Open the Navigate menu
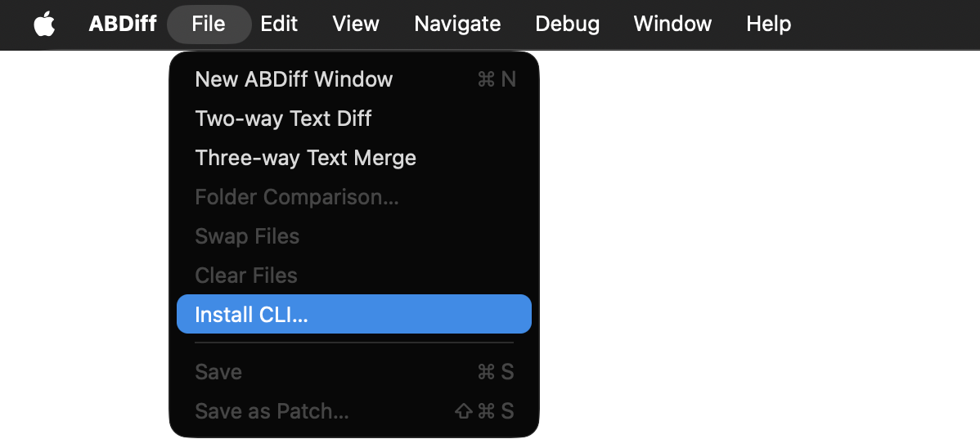This screenshot has width=980, height=448. click(457, 25)
